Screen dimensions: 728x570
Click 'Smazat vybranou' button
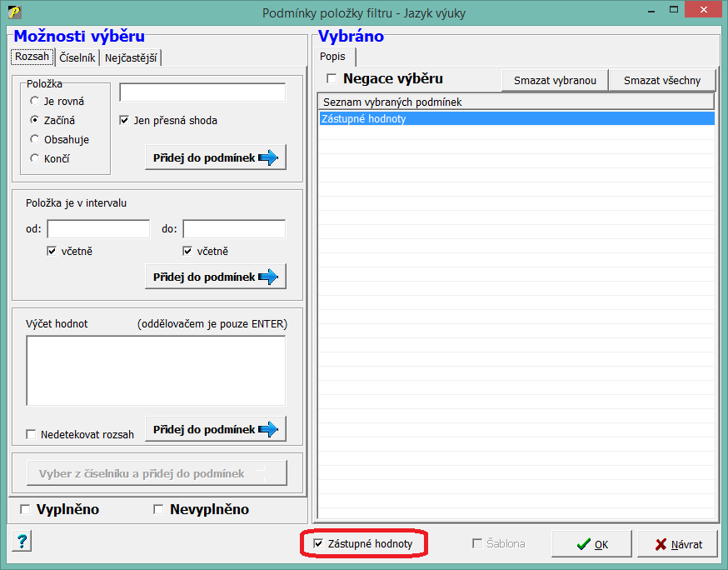(555, 81)
